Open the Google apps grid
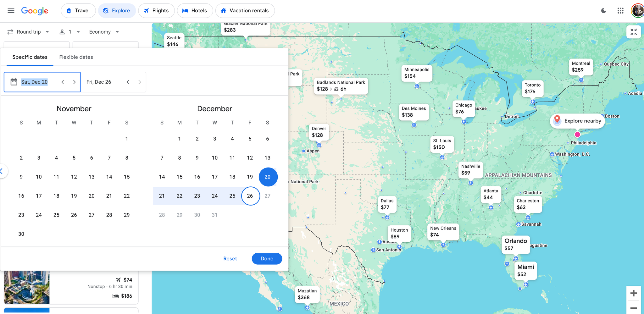The width and height of the screenshot is (644, 314). point(620,10)
